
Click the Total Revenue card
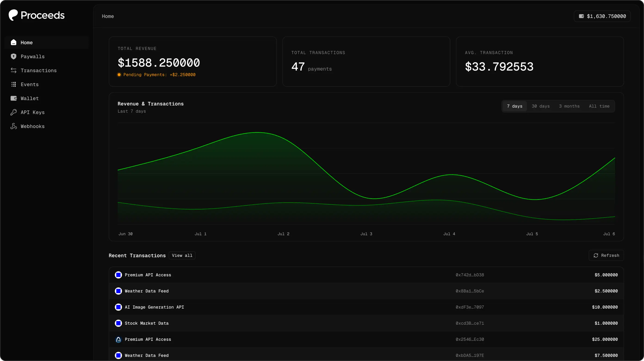tap(192, 62)
